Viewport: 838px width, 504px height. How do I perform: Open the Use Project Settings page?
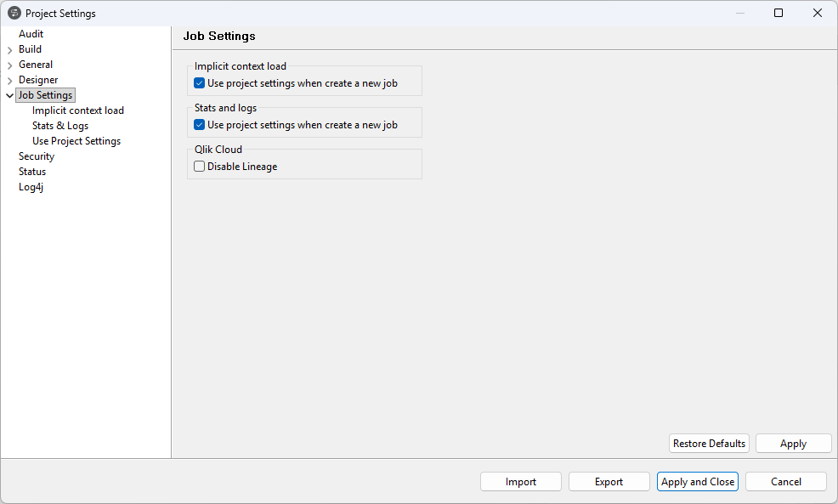76,140
